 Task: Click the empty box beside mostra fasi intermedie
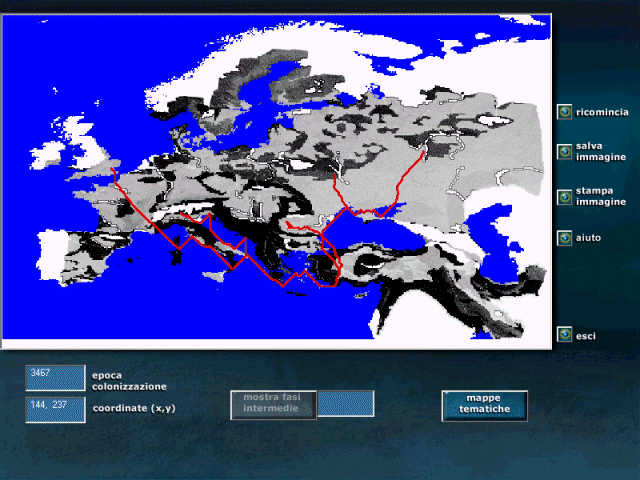tap(346, 404)
